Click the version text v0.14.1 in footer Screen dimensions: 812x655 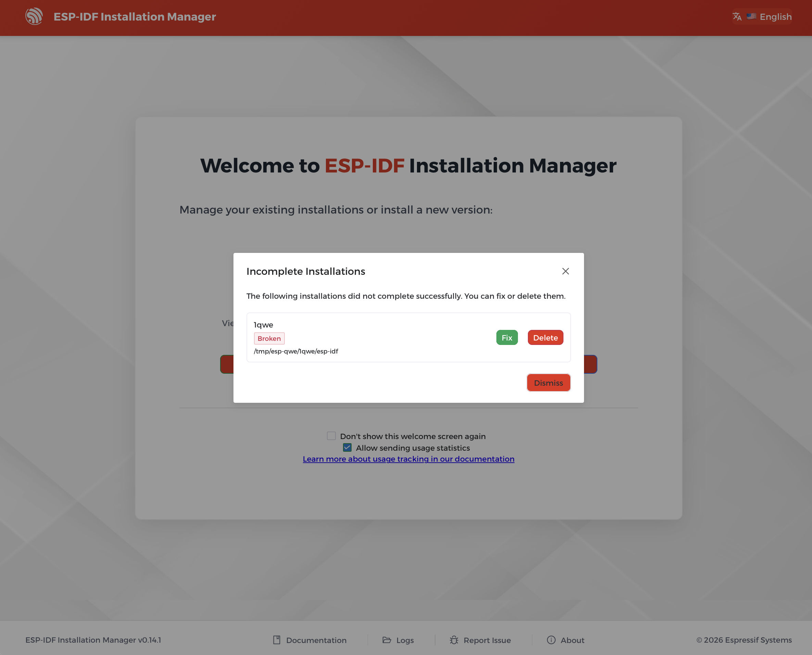point(149,640)
